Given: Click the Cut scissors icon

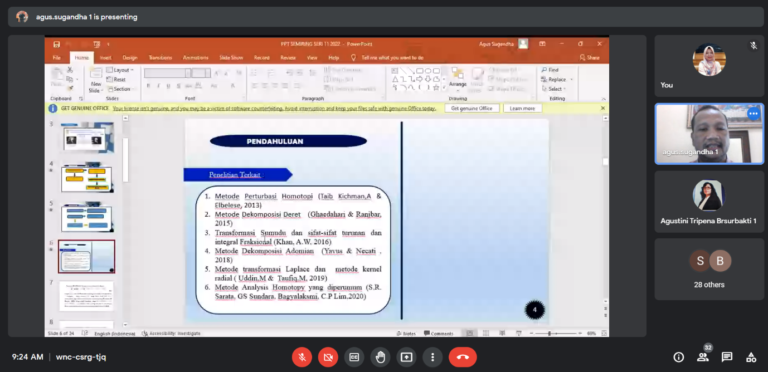Looking at the screenshot, I should 70,70.
